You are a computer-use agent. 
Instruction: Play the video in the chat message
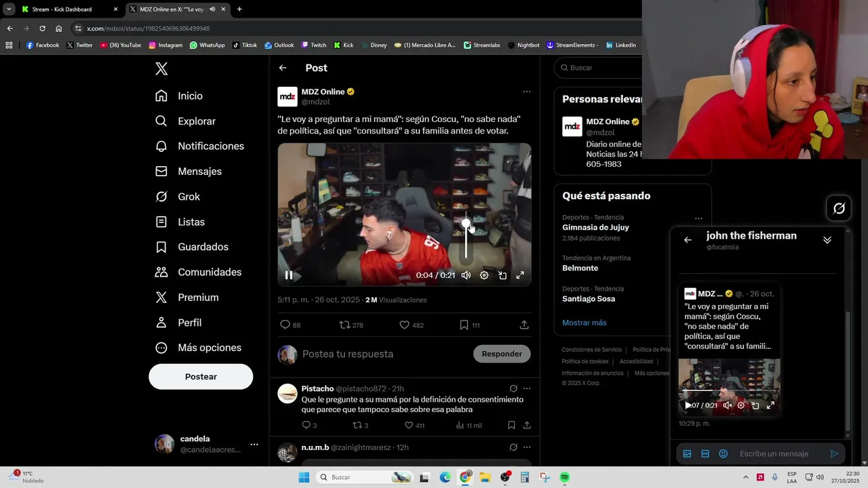tap(688, 405)
